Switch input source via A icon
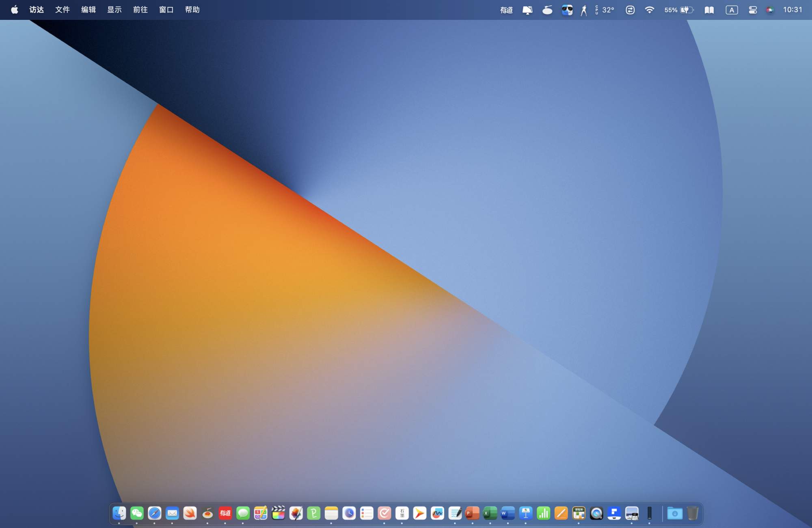The height and width of the screenshot is (528, 812). [x=732, y=10]
